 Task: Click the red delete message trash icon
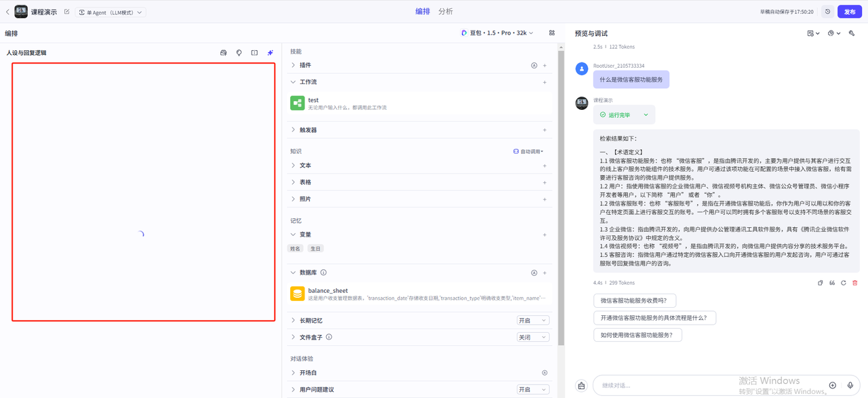[854, 283]
